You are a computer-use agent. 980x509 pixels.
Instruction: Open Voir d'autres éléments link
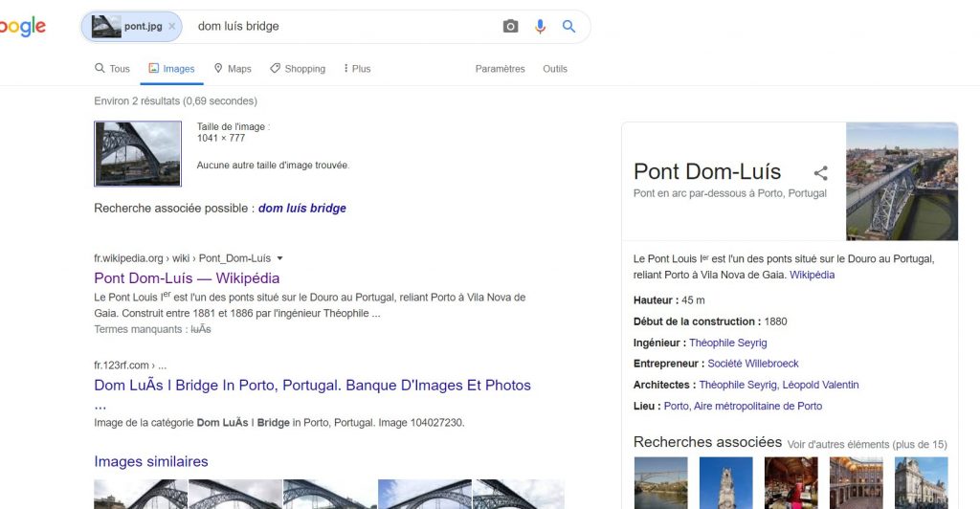coord(866,444)
